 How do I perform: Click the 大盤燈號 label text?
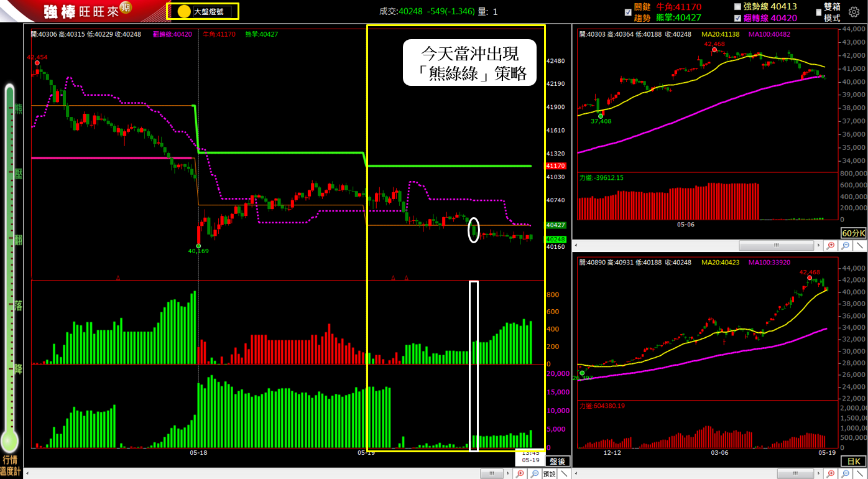[x=209, y=11]
